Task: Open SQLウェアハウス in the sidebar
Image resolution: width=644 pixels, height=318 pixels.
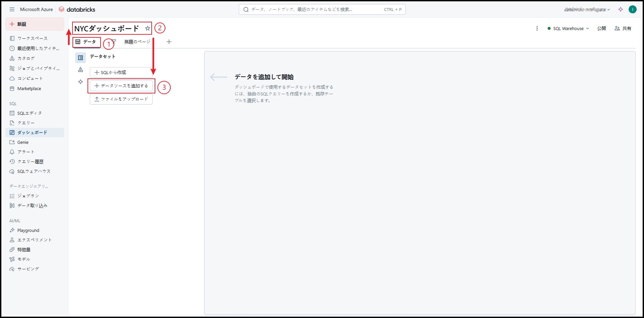Action: point(35,171)
